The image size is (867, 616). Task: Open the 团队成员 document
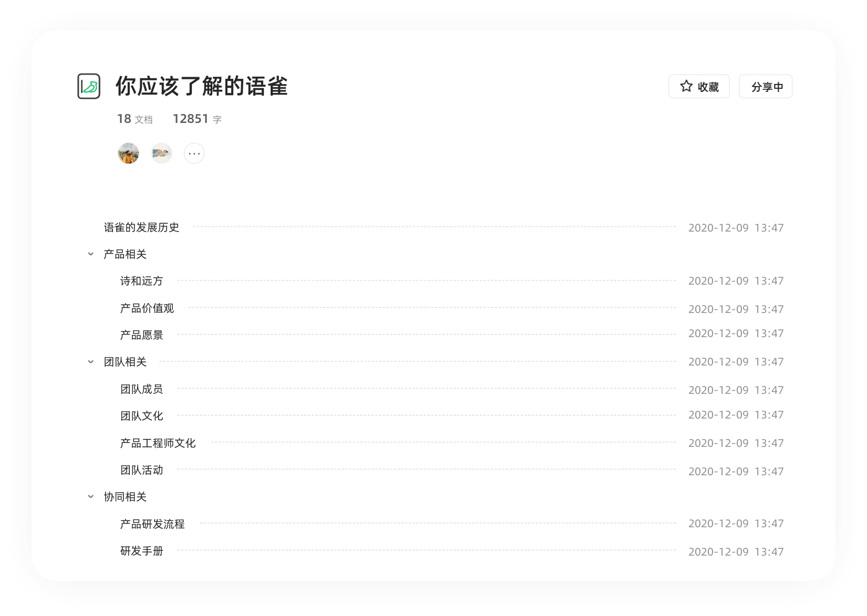141,389
